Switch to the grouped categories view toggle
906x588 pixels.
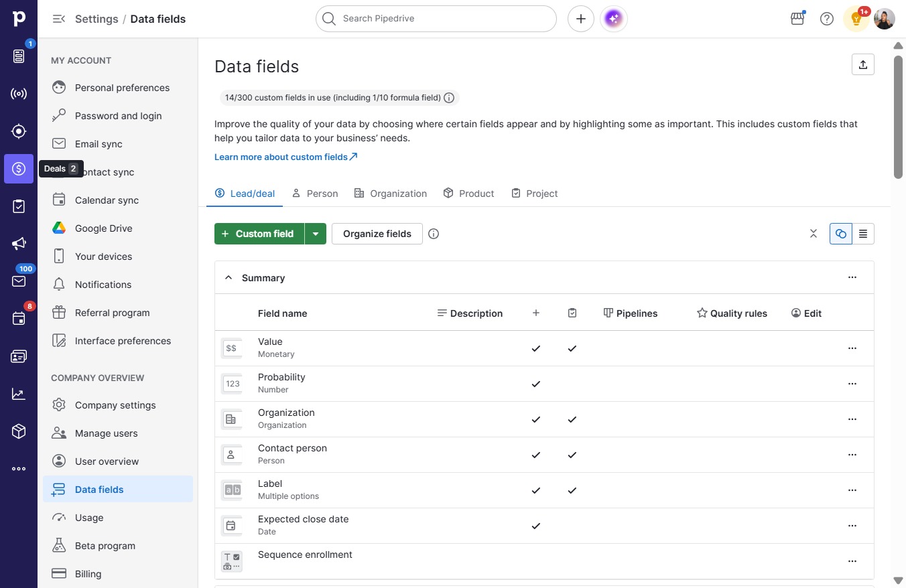[x=841, y=234]
